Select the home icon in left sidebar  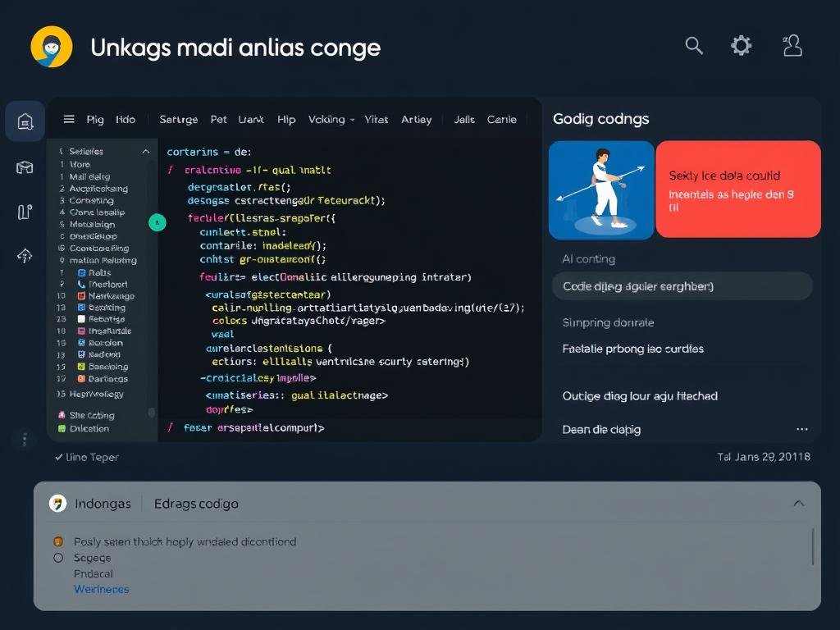25,121
